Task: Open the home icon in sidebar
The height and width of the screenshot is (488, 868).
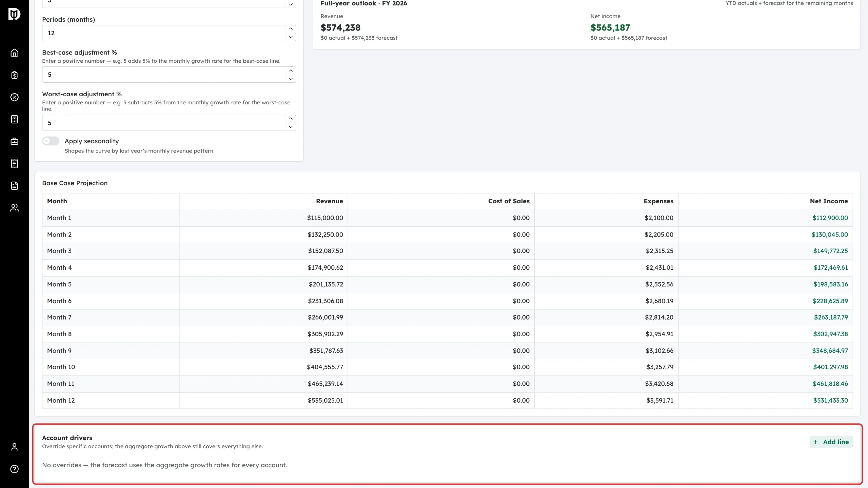Action: coord(14,53)
